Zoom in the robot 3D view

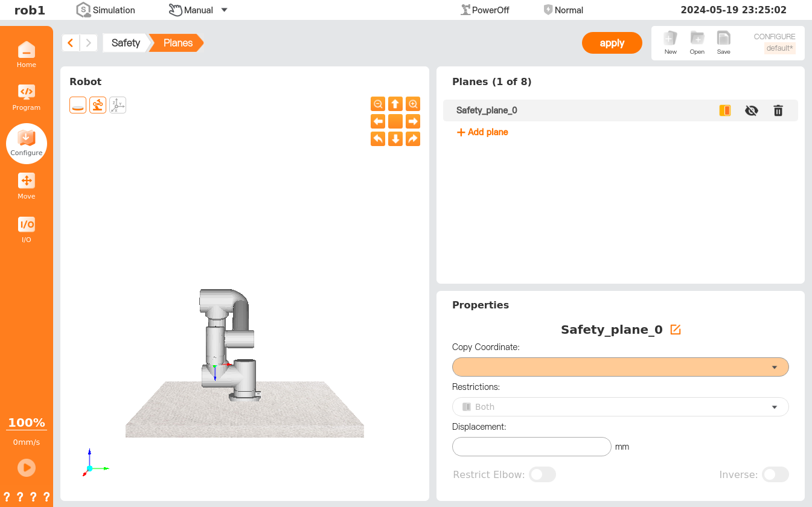[413, 104]
